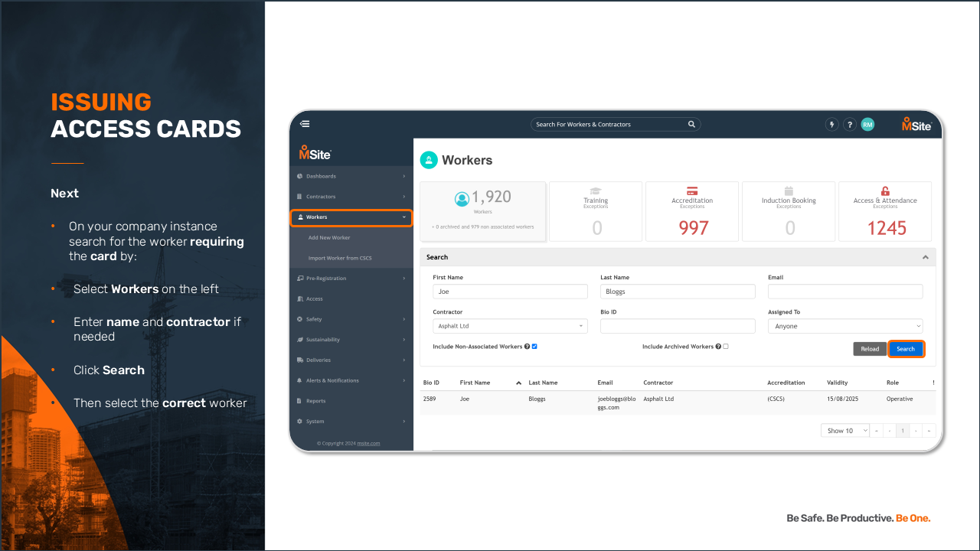Open the Accreditation Exceptions tile
980x551 pixels.
(692, 211)
